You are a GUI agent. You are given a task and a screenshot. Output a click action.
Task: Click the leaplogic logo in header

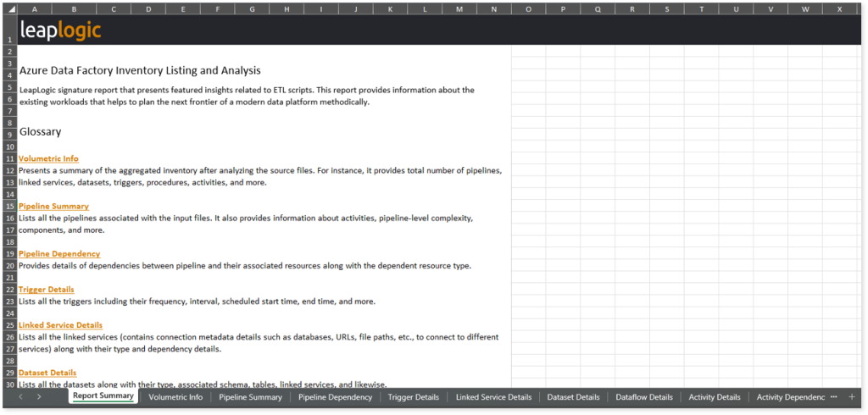click(60, 30)
